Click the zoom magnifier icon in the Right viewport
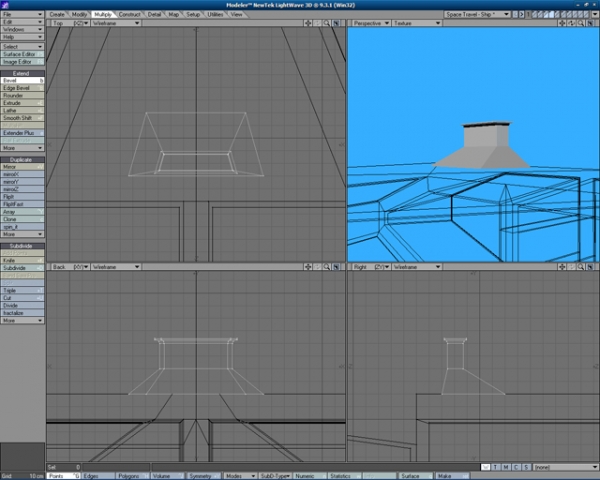 (581, 267)
